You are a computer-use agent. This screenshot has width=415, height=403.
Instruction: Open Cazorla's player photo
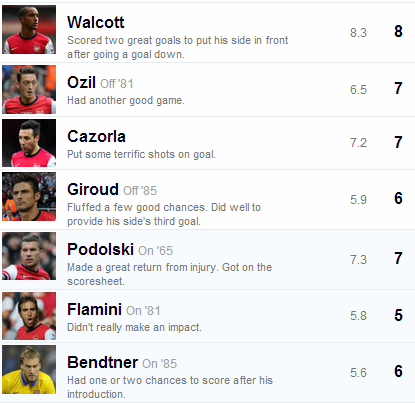(29, 143)
